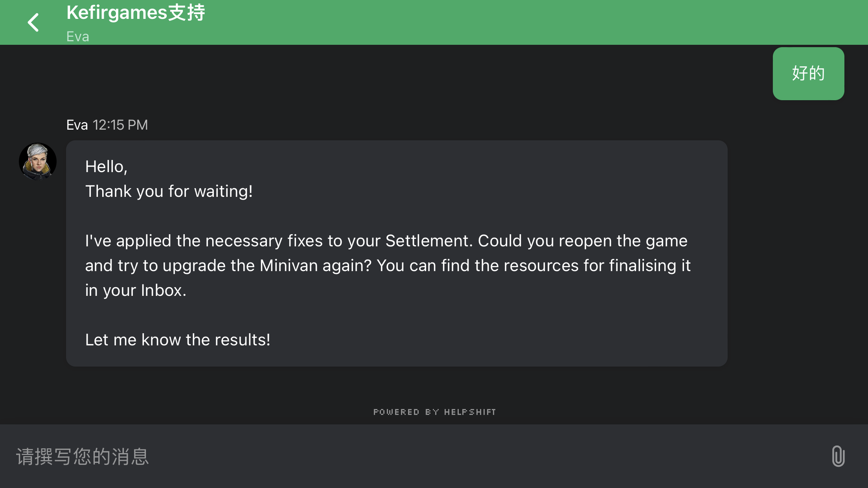This screenshot has width=868, height=488.
Task: Click the "Thank you for waiting!" line
Action: click(169, 191)
